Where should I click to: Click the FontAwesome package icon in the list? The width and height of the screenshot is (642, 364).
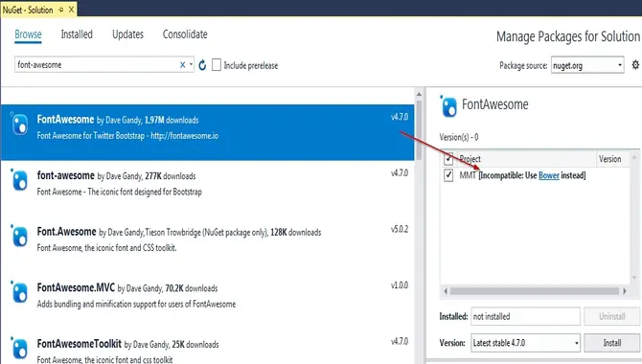pyautogui.click(x=19, y=125)
